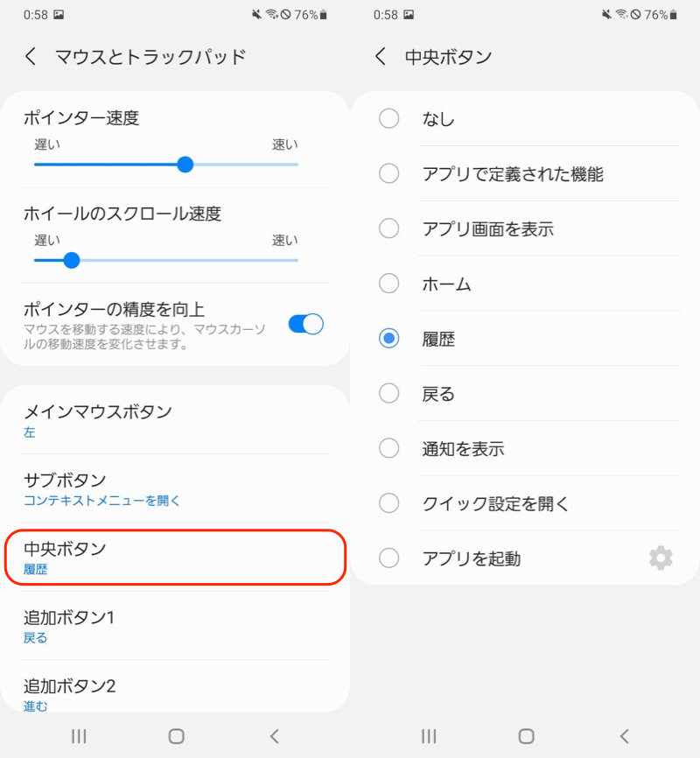This screenshot has height=758, width=700.
Task: Tap home button in left navigation bar
Action: 176,736
